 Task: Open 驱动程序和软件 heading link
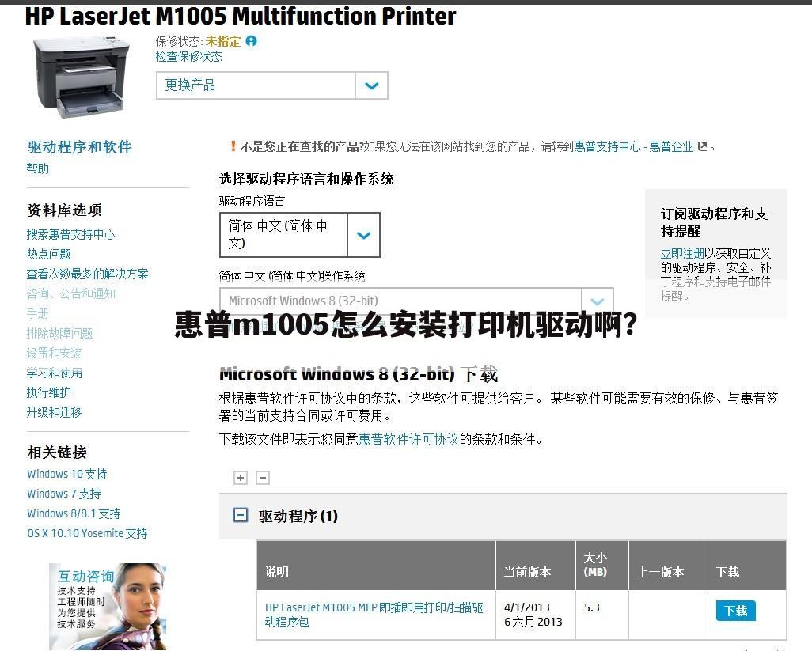tap(80, 147)
